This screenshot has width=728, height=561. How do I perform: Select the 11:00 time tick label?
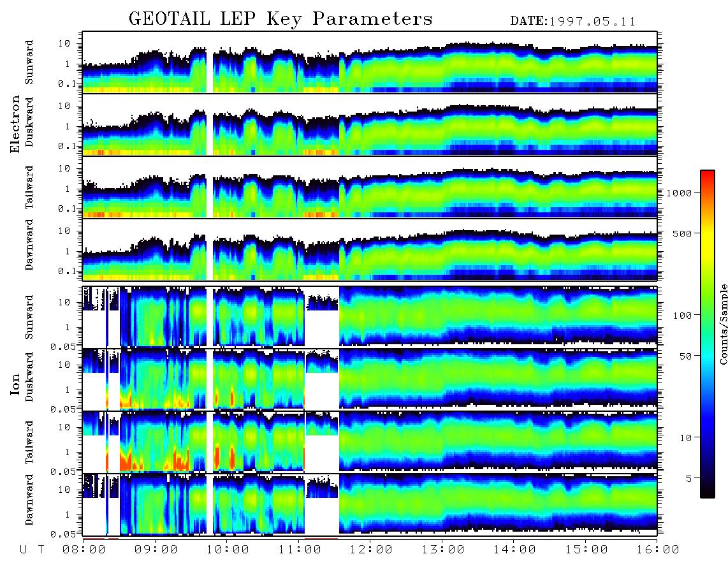[x=300, y=550]
